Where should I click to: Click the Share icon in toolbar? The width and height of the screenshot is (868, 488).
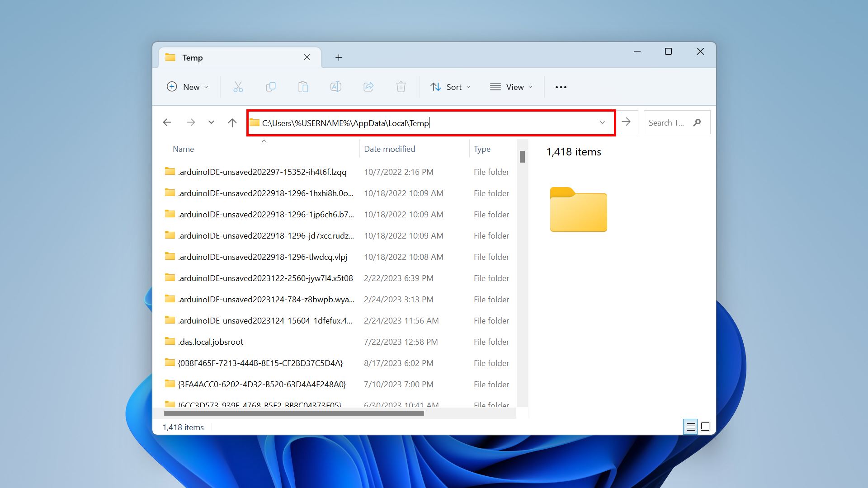(x=368, y=87)
